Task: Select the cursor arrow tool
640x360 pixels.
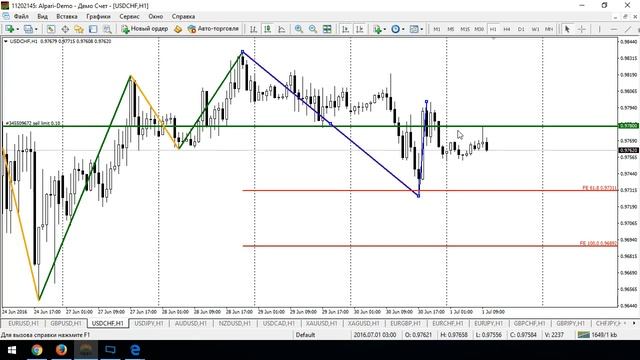Action: (x=567, y=29)
